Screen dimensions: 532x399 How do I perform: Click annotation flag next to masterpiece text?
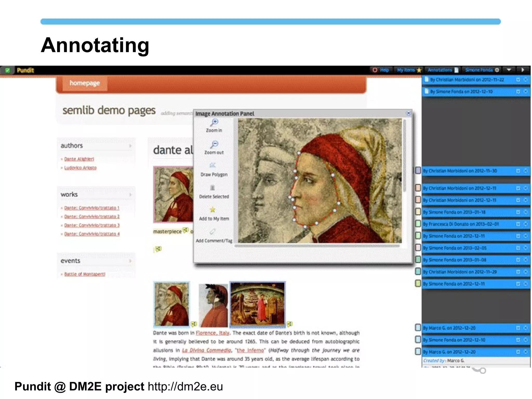coord(185,230)
